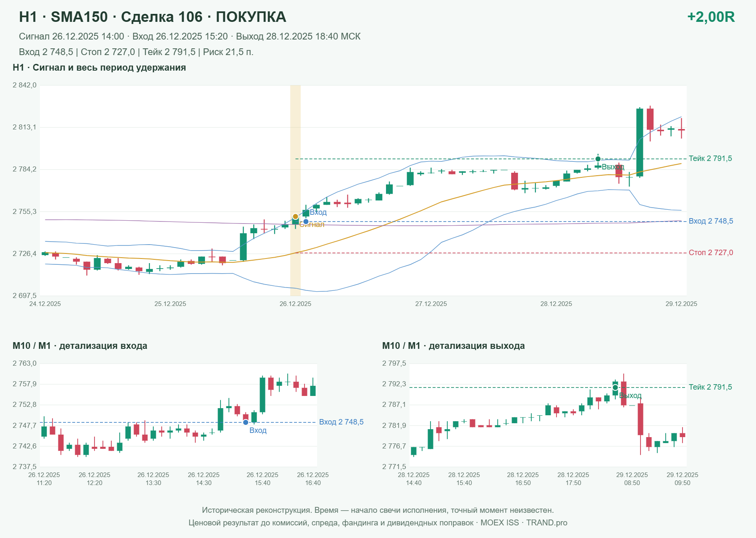Screen dimensions: 756x538
Task: Click the 'Вход 2 748,5' label beside the entry detail chart
Action: (x=341, y=422)
